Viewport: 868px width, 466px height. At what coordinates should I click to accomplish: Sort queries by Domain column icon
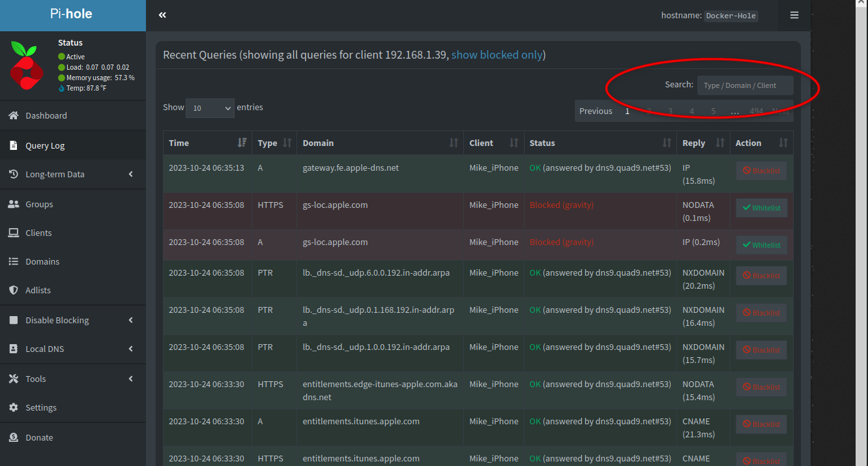click(x=454, y=143)
